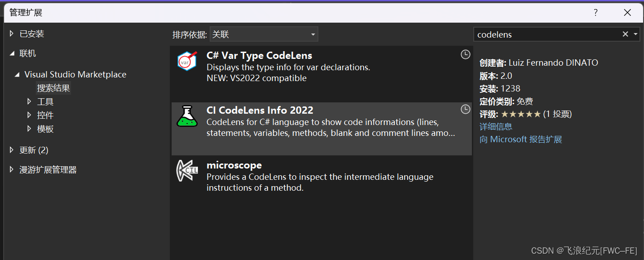This screenshot has height=260, width=644.
Task: Select the C# Var Type CodeLens title
Action: point(260,56)
